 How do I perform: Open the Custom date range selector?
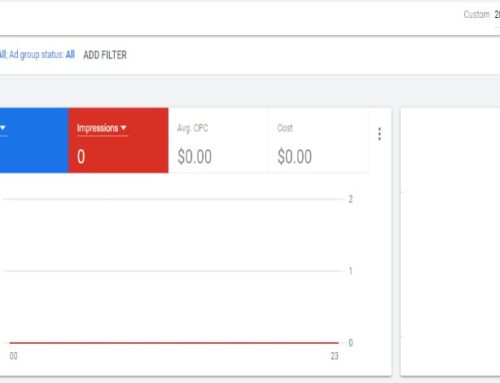tap(482, 15)
